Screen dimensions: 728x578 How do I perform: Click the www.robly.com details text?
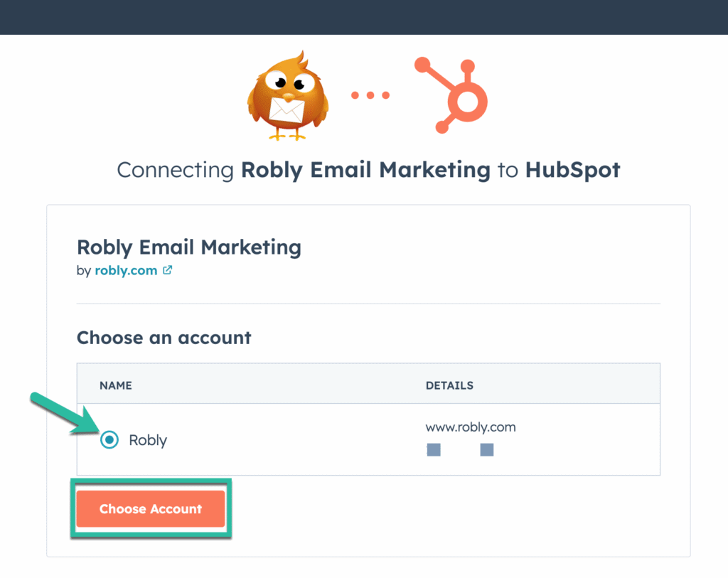pos(471,427)
